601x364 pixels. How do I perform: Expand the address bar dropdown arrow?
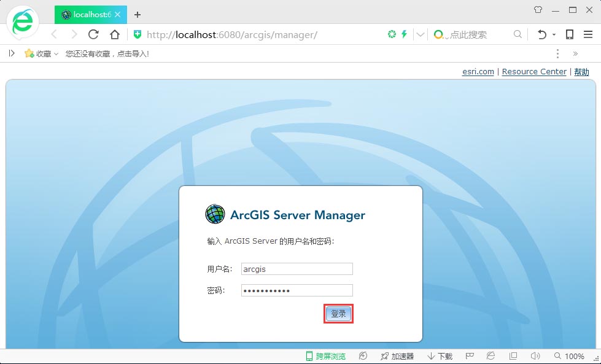click(420, 34)
